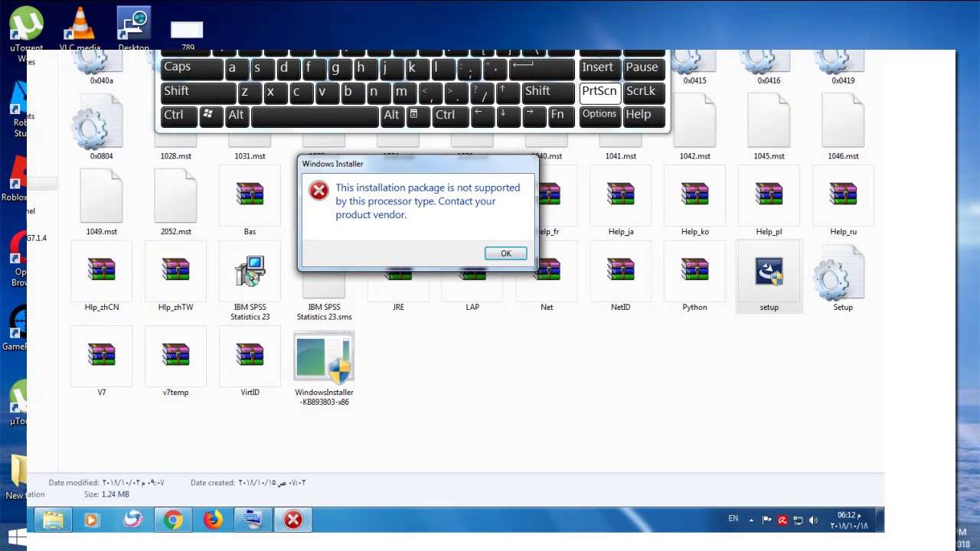Click the red error icon in the dialog

point(318,191)
